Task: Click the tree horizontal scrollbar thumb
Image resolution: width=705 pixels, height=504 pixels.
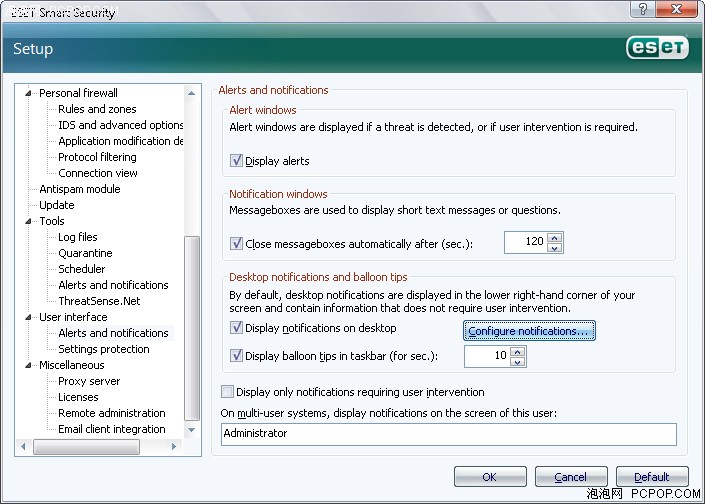Action: click(x=86, y=447)
